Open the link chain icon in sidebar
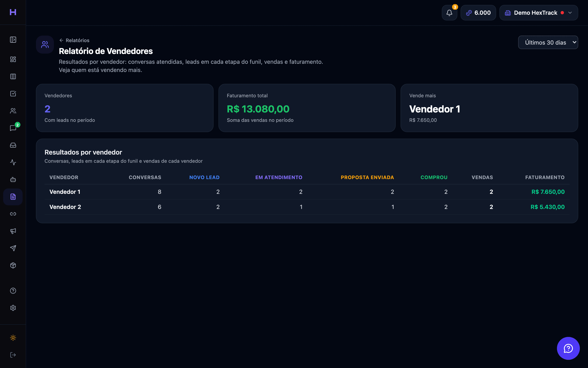This screenshot has height=368, width=588. tap(13, 214)
